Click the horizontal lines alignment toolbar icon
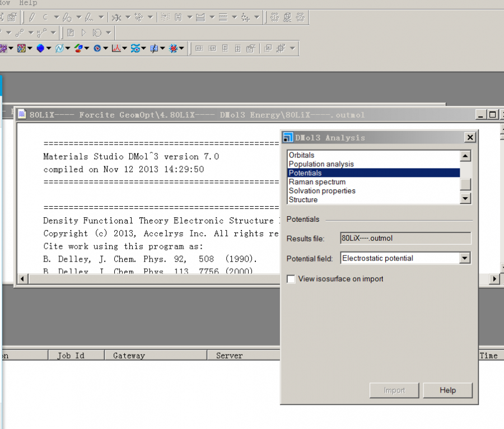This screenshot has height=429, width=504. [x=223, y=17]
